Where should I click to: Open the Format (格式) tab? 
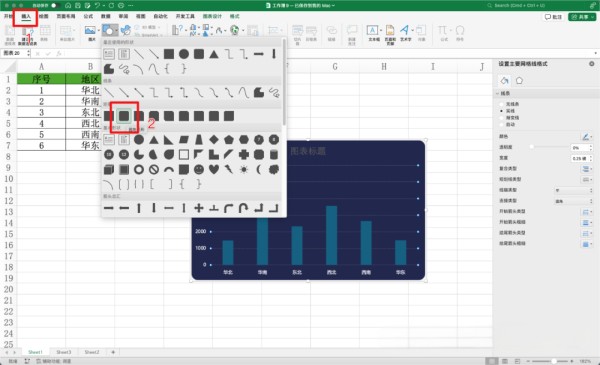[234, 16]
